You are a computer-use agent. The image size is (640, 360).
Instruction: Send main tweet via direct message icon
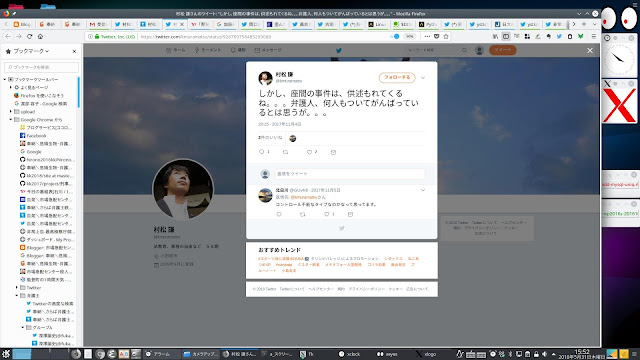[x=333, y=152]
